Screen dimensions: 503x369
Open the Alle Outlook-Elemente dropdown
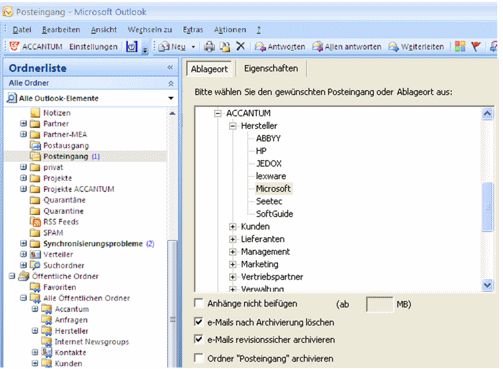click(x=171, y=98)
